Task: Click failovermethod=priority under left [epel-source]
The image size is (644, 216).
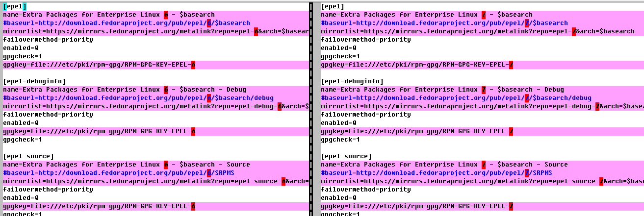Action: pos(48,190)
